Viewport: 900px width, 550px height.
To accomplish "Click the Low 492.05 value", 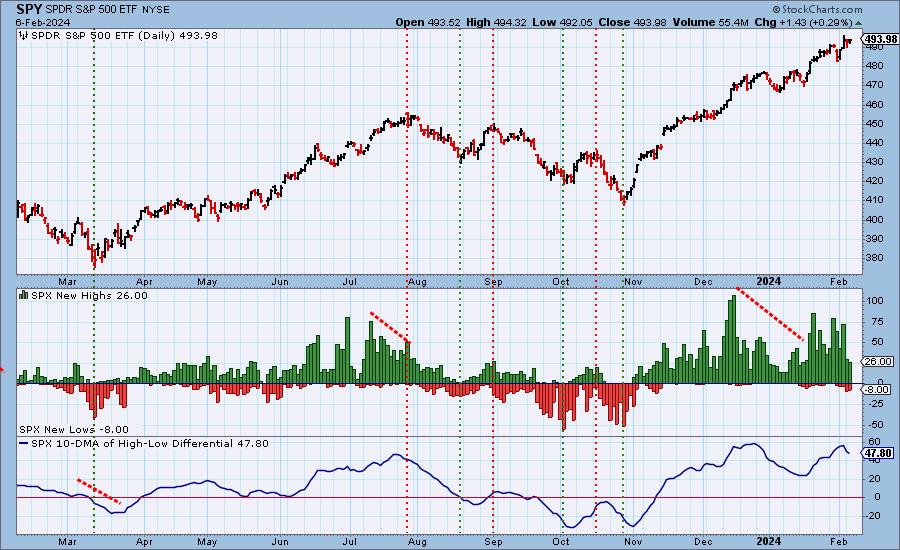I will pos(562,22).
